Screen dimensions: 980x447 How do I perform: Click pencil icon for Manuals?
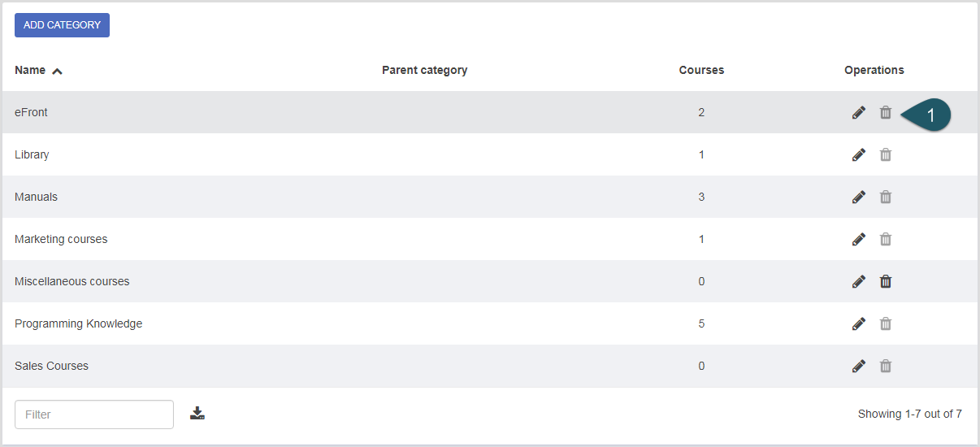859,197
